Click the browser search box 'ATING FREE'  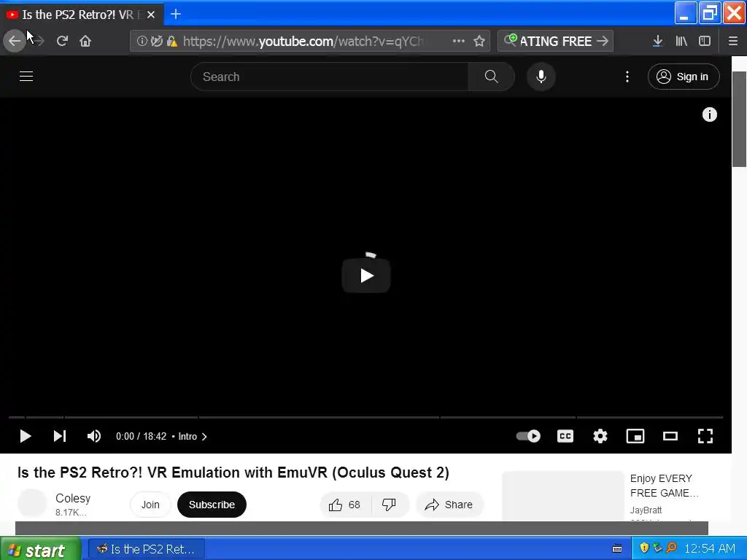(555, 42)
